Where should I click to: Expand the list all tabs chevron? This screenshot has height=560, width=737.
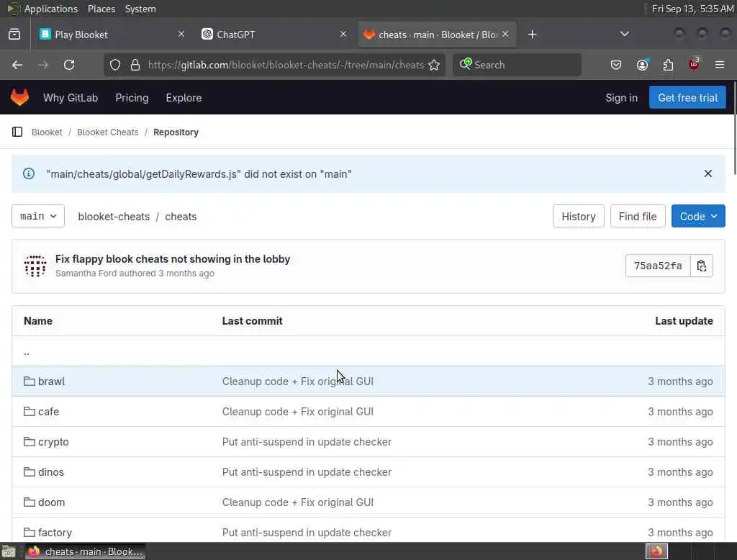tap(624, 34)
